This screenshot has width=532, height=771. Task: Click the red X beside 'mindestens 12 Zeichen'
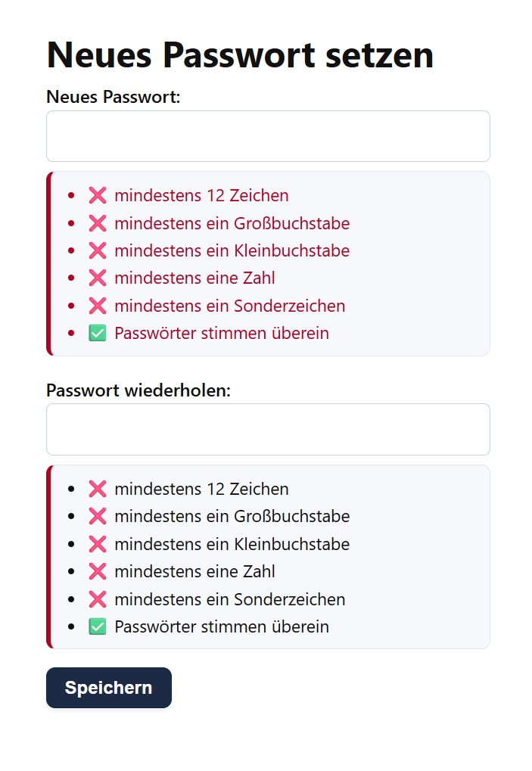[97, 195]
